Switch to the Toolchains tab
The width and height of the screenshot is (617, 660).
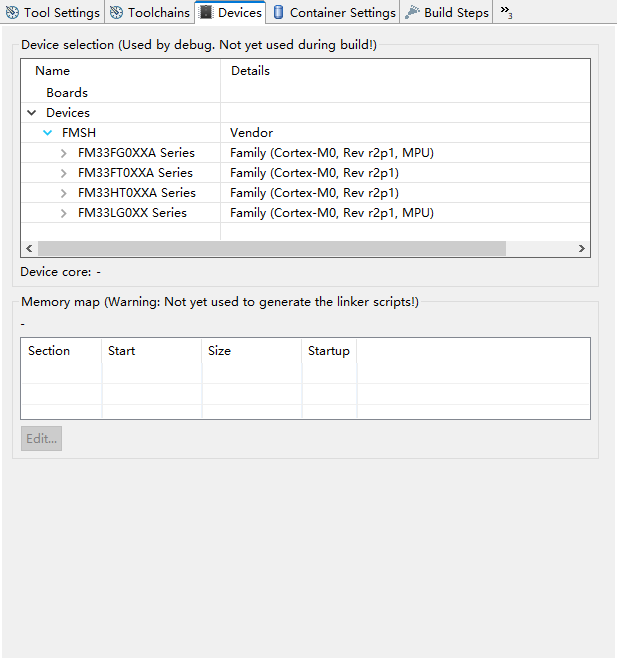pos(149,13)
